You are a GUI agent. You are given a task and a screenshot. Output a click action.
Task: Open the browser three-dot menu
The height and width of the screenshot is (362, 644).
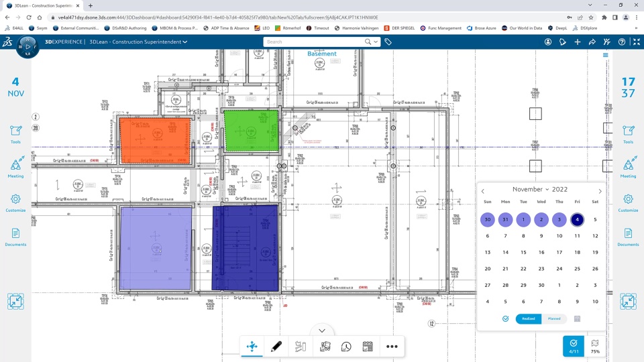coord(637,17)
